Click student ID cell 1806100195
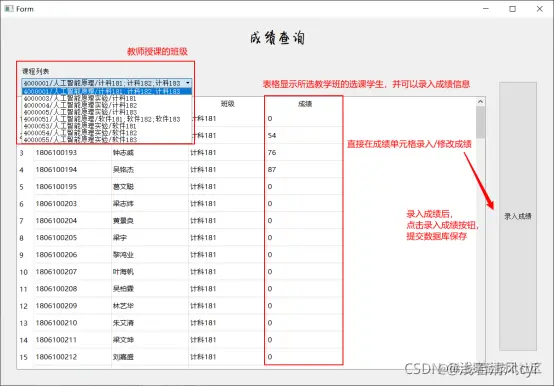 [72, 186]
